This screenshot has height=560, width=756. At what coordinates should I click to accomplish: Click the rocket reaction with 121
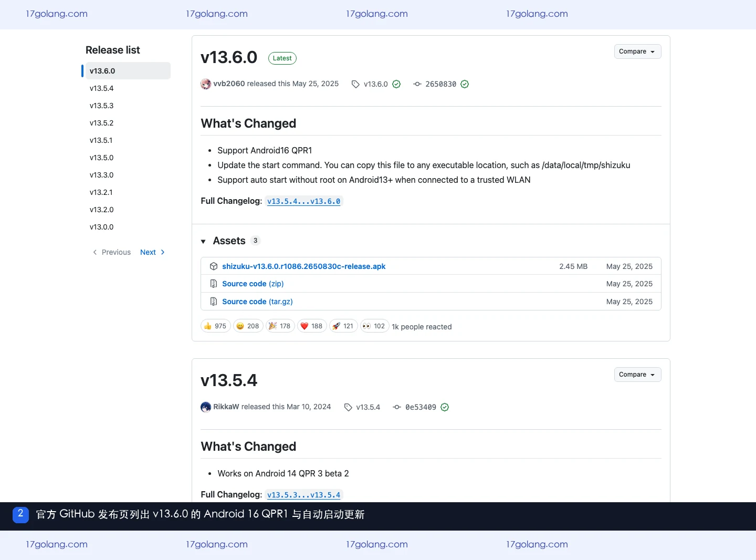343,326
